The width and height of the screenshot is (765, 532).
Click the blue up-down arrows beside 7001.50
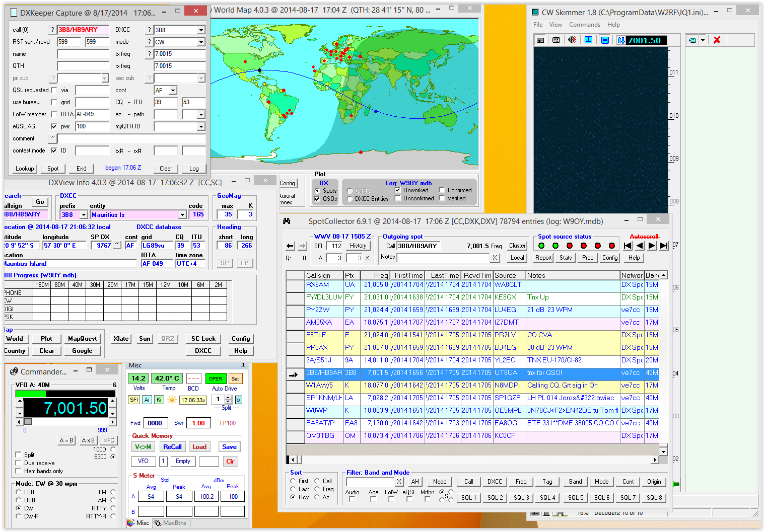pyautogui.click(x=621, y=40)
